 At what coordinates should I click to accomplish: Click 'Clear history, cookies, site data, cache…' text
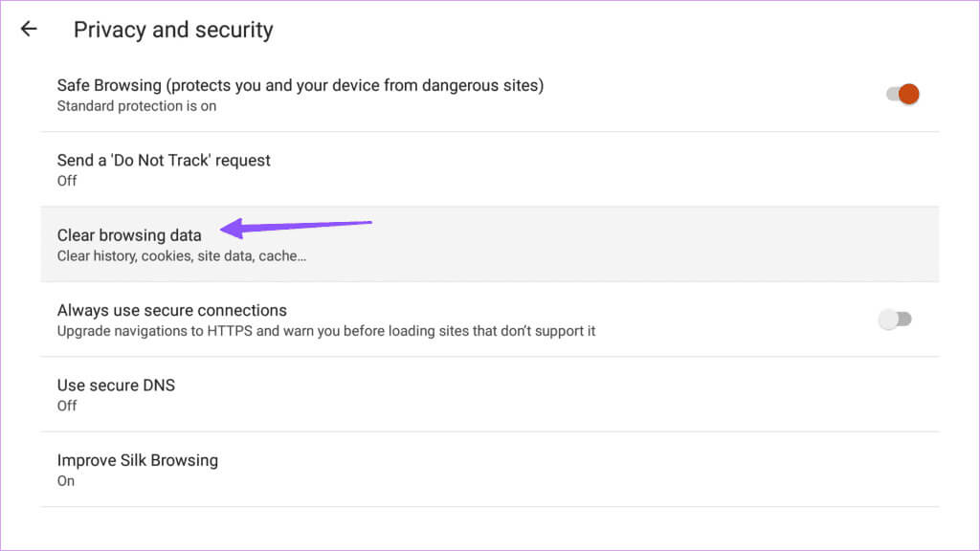click(x=181, y=256)
